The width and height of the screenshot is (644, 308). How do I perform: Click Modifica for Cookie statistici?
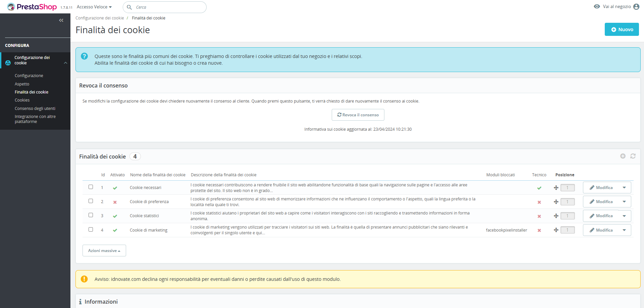tap(601, 216)
